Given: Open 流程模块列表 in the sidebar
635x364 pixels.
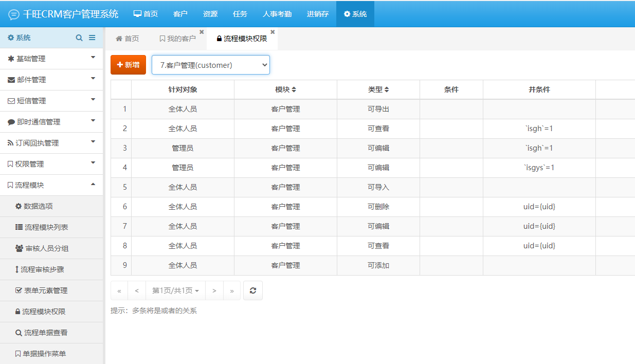Looking at the screenshot, I should coord(51,227).
